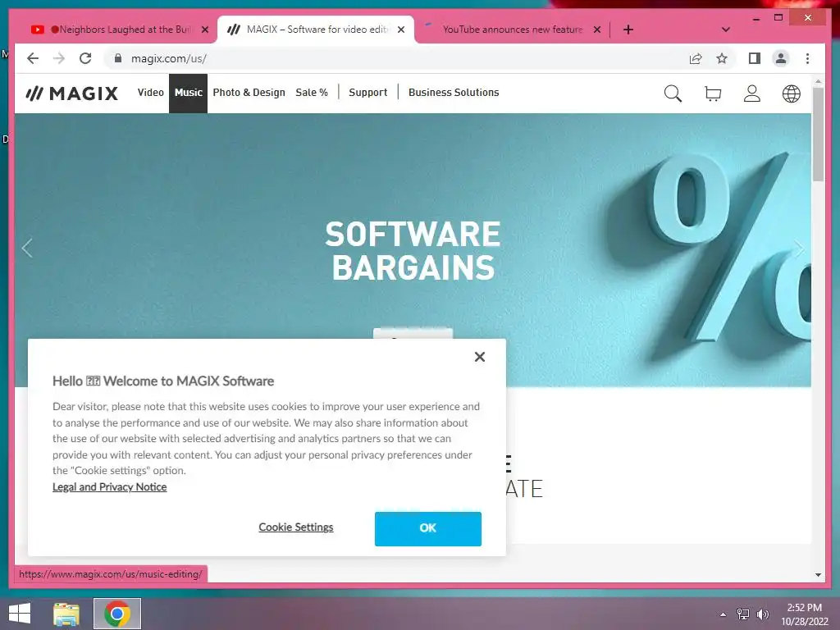
Task: Open the taskbar clock and date
Action: point(804,614)
